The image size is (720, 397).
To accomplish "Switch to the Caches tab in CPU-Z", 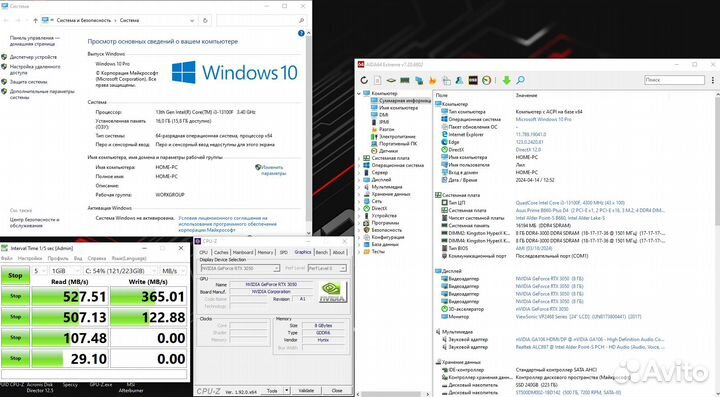I will point(221,252).
